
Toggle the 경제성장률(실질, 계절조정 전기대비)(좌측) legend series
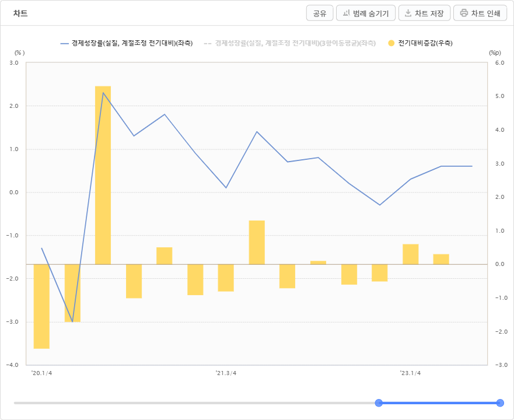[127, 43]
